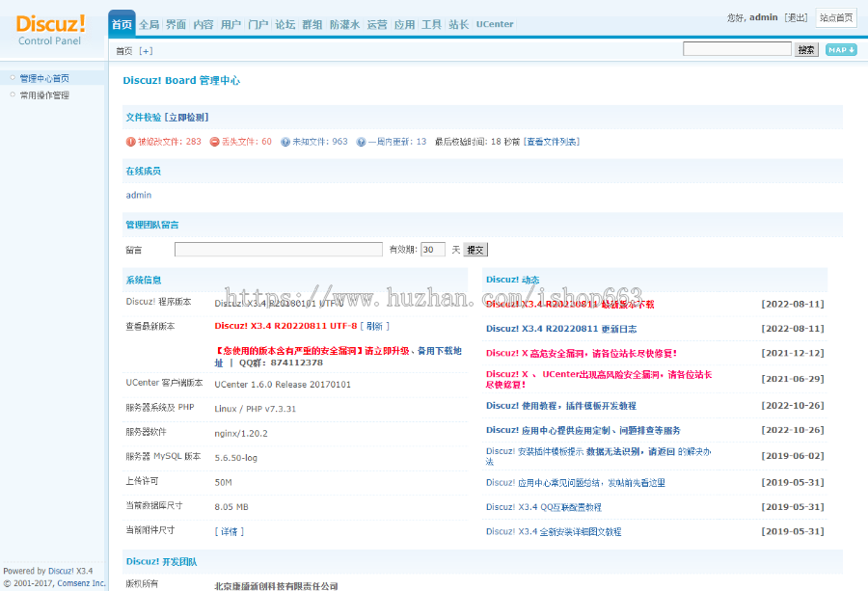Open 查看文件列表 link
The height and width of the screenshot is (591, 868).
click(552, 142)
